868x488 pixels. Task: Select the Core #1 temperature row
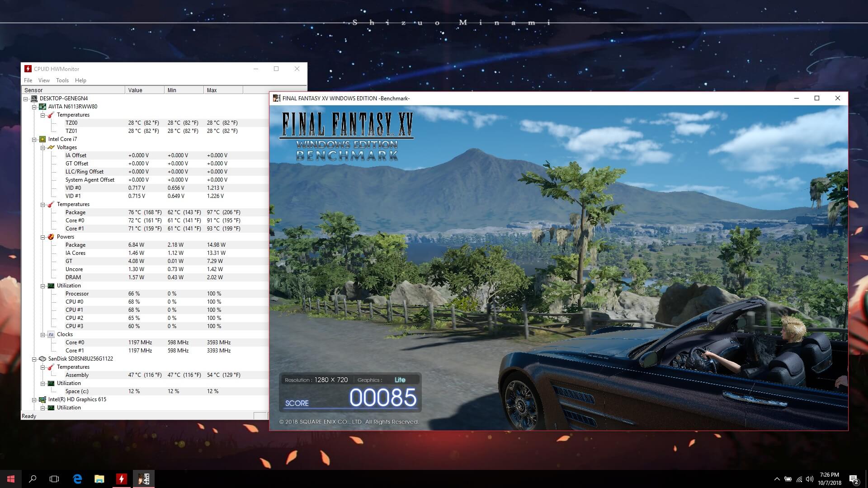145,229
